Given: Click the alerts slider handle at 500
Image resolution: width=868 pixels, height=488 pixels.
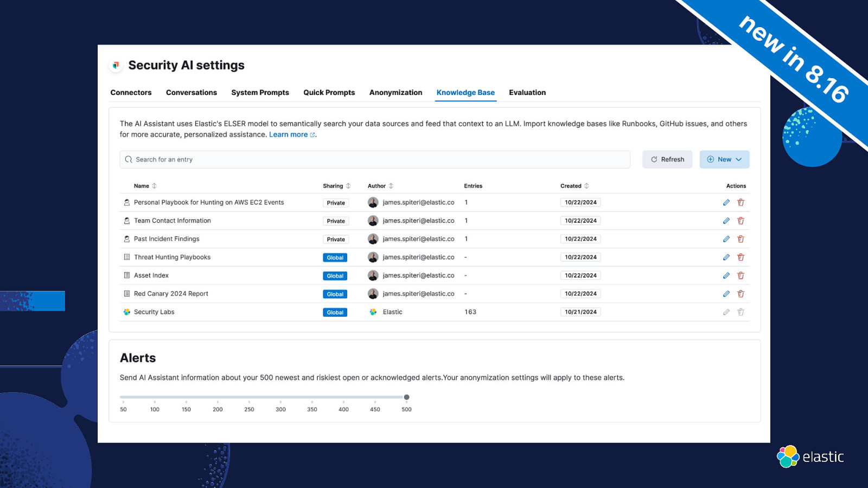Looking at the screenshot, I should (406, 397).
